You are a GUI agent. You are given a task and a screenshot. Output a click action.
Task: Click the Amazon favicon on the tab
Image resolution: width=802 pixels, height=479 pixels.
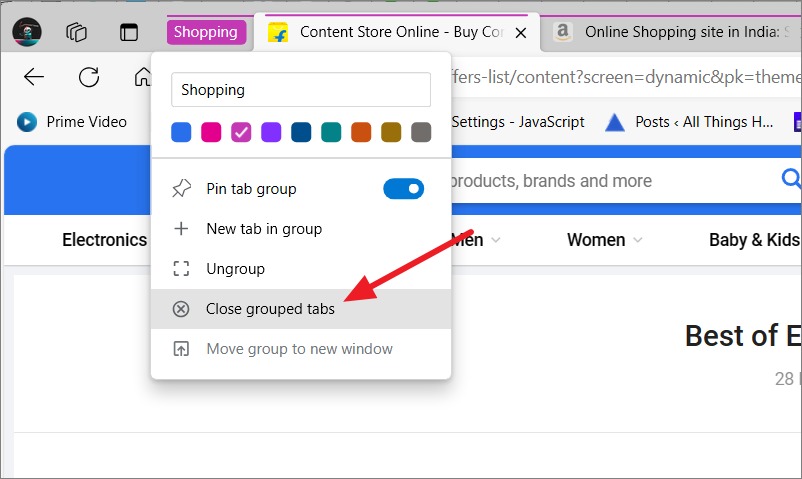563,32
